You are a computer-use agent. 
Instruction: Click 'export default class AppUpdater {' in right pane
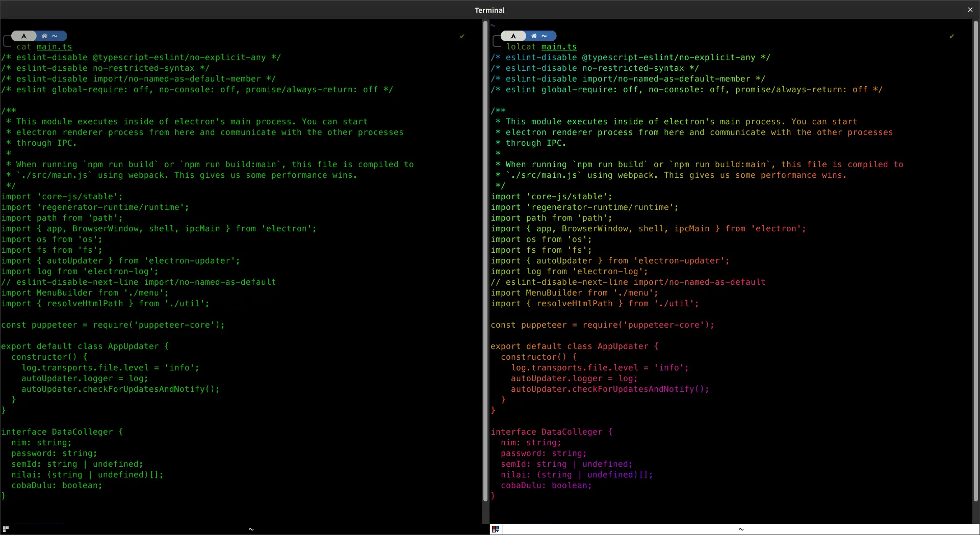[x=575, y=346]
